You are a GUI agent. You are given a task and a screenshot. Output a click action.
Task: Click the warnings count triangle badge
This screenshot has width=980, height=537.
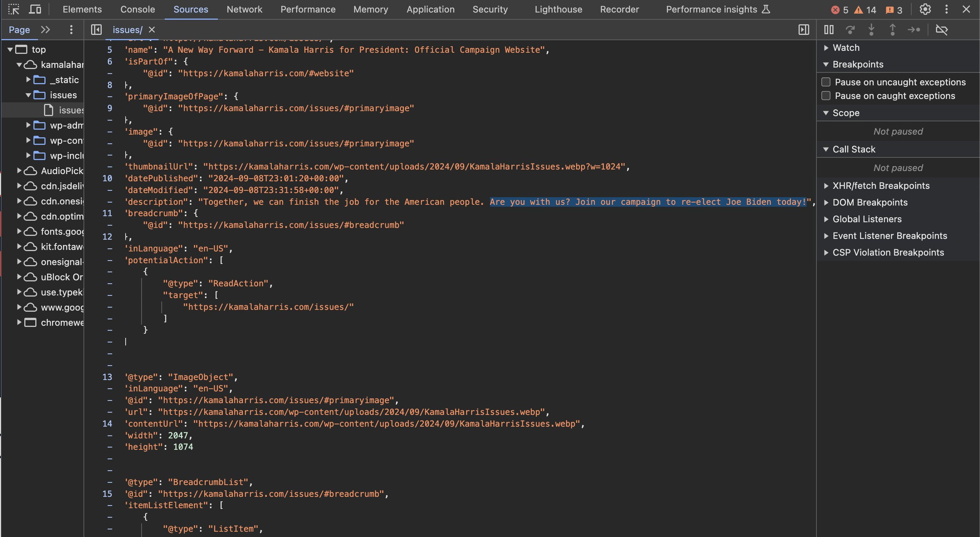coord(865,10)
